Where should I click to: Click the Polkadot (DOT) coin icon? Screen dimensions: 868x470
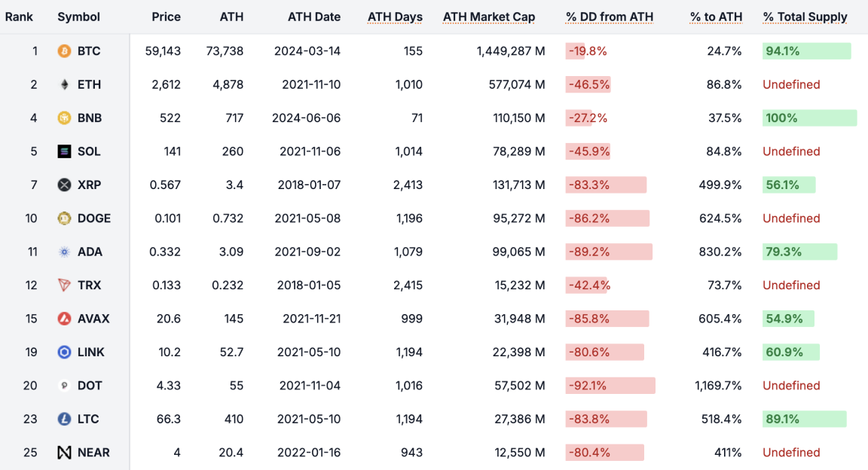pyautogui.click(x=63, y=386)
